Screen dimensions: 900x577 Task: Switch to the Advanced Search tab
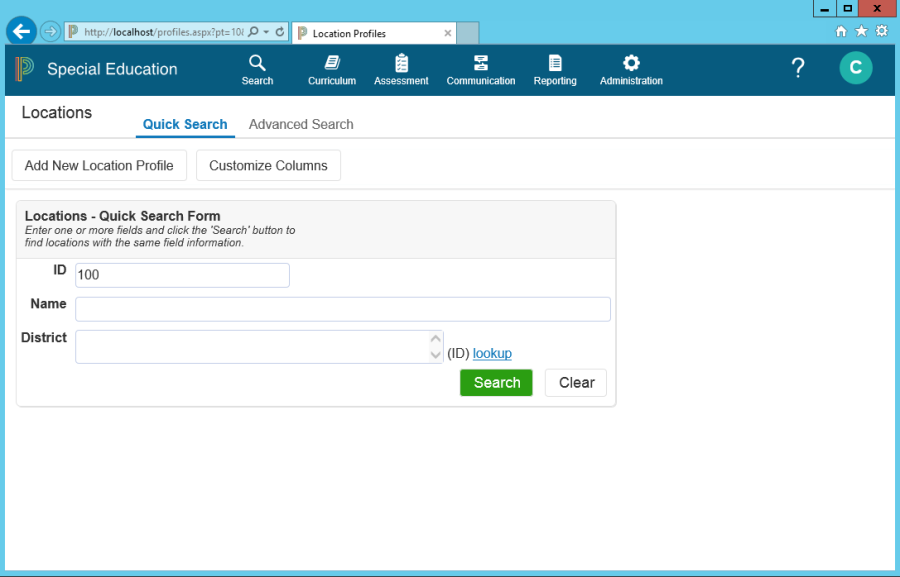(x=301, y=125)
